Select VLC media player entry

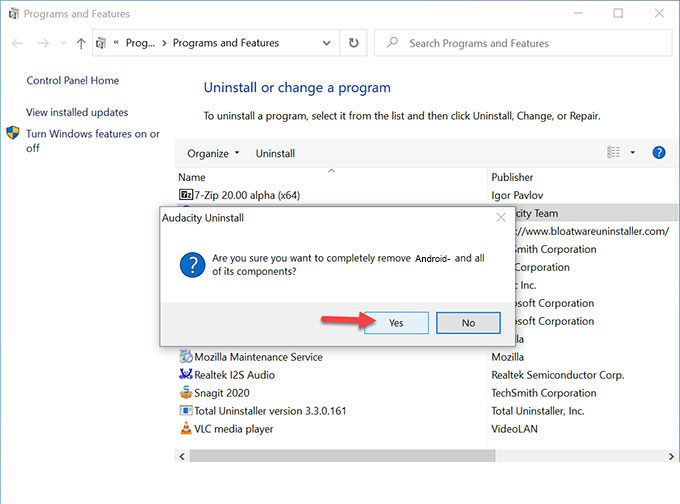(234, 429)
